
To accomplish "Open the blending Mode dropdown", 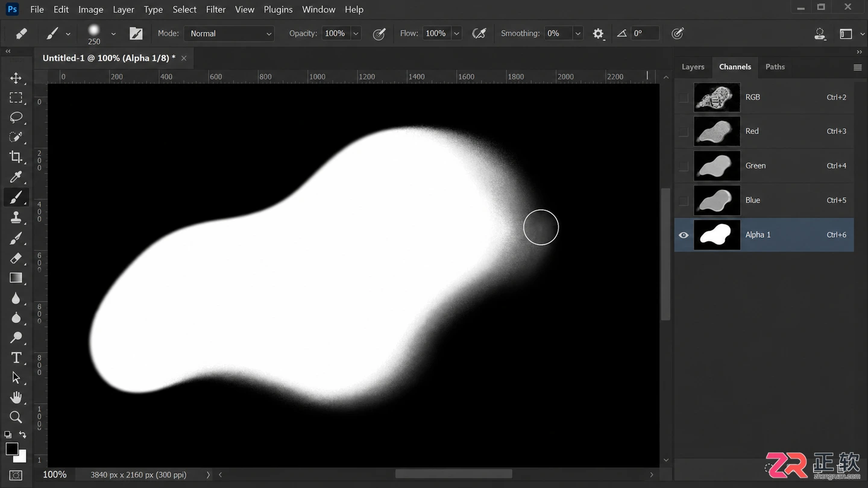I will point(230,34).
